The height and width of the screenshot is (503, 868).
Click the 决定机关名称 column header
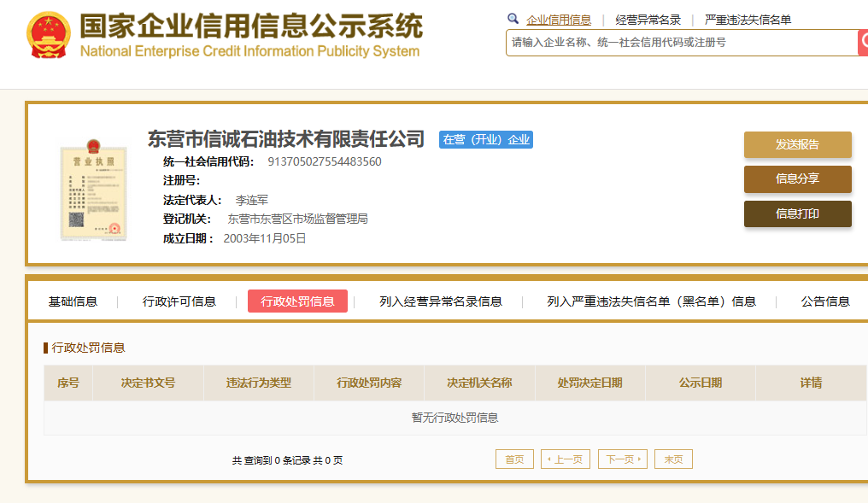(x=479, y=383)
